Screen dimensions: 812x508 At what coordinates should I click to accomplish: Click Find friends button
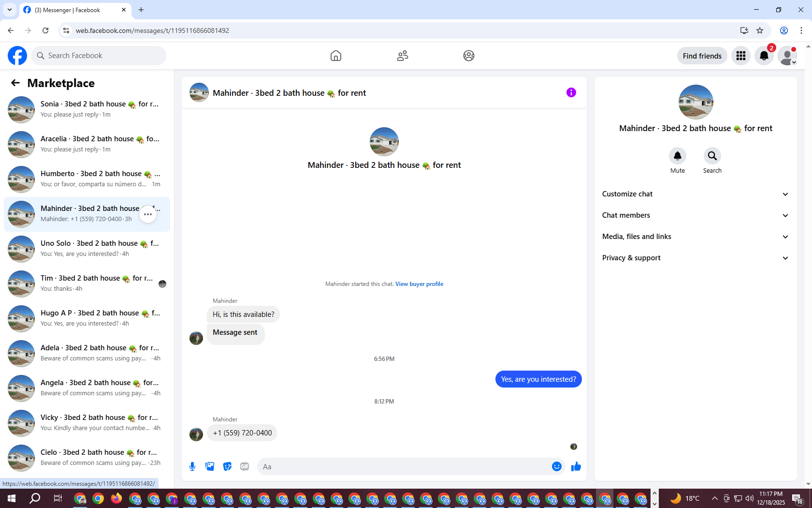702,56
